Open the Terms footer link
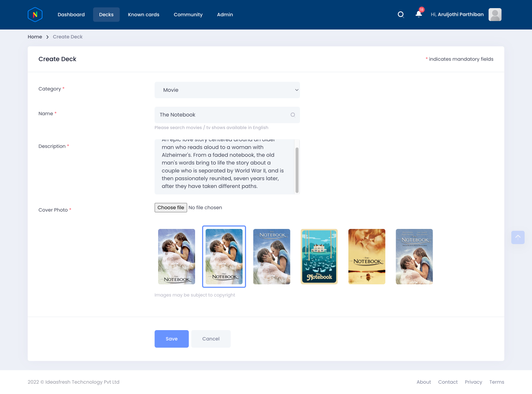The width and height of the screenshot is (532, 394). pyautogui.click(x=497, y=382)
